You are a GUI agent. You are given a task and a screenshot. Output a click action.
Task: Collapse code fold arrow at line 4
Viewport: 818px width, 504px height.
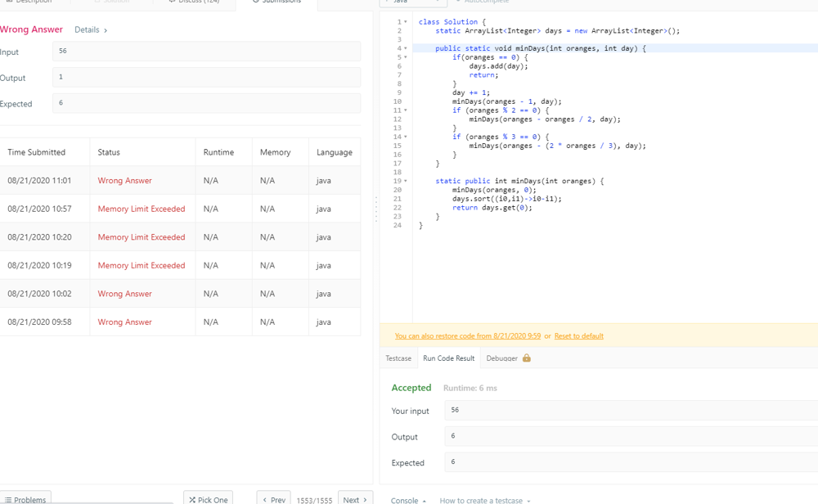(406, 48)
